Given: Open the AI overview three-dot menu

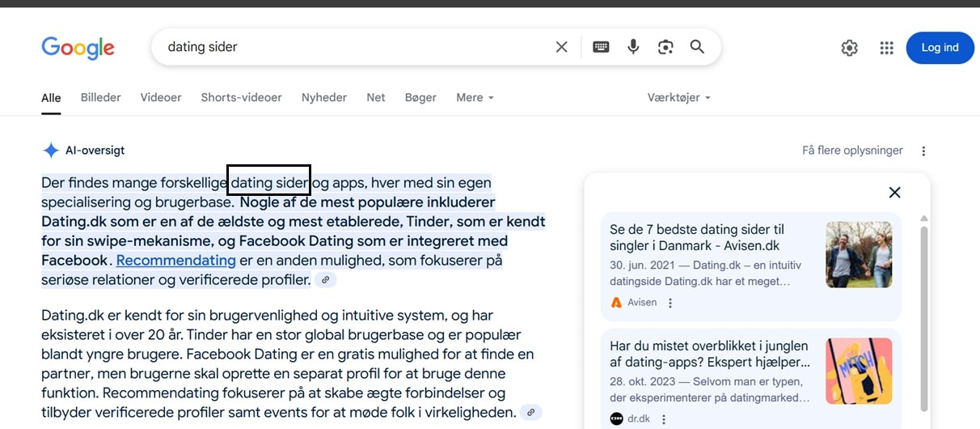Looking at the screenshot, I should click(x=923, y=151).
